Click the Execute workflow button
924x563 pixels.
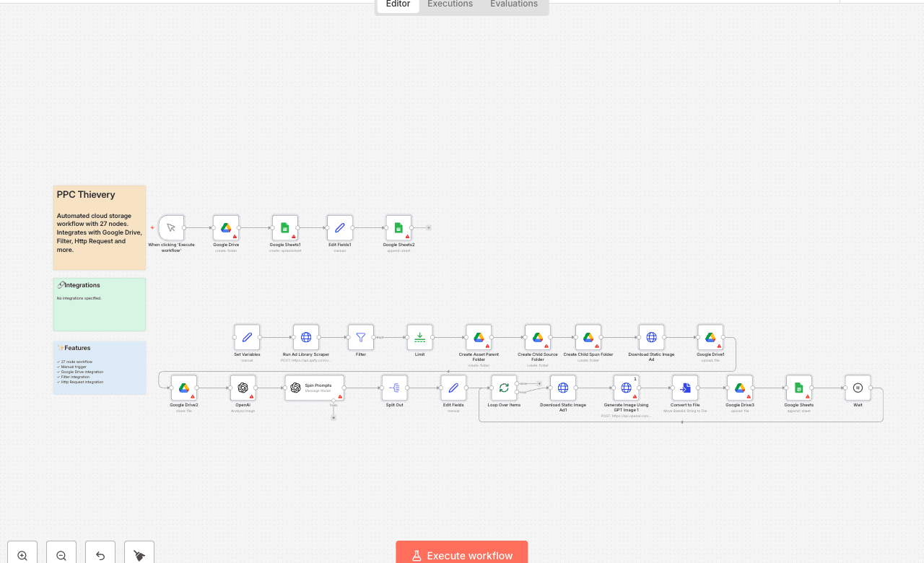click(462, 555)
